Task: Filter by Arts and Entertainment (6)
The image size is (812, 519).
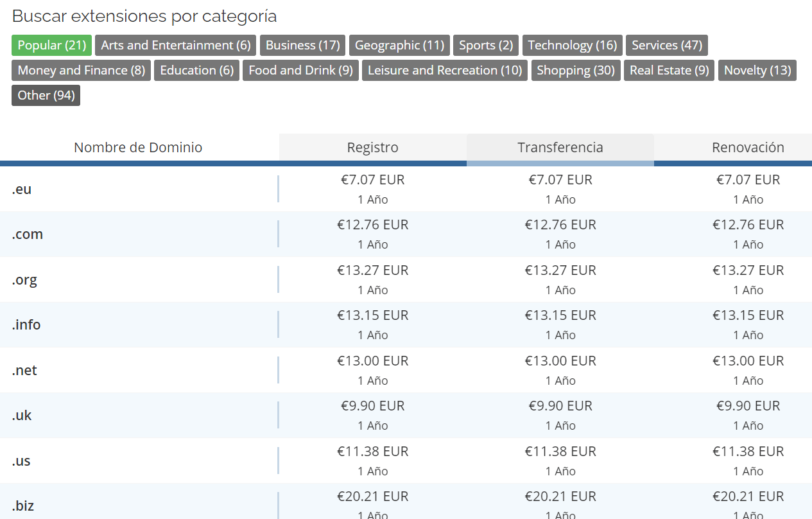Action: pos(176,45)
